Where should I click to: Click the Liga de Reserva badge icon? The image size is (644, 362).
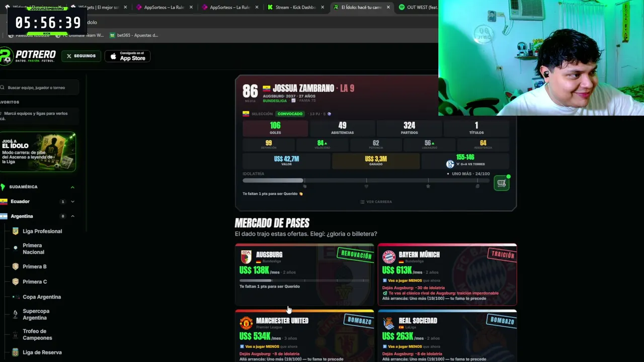(15, 352)
